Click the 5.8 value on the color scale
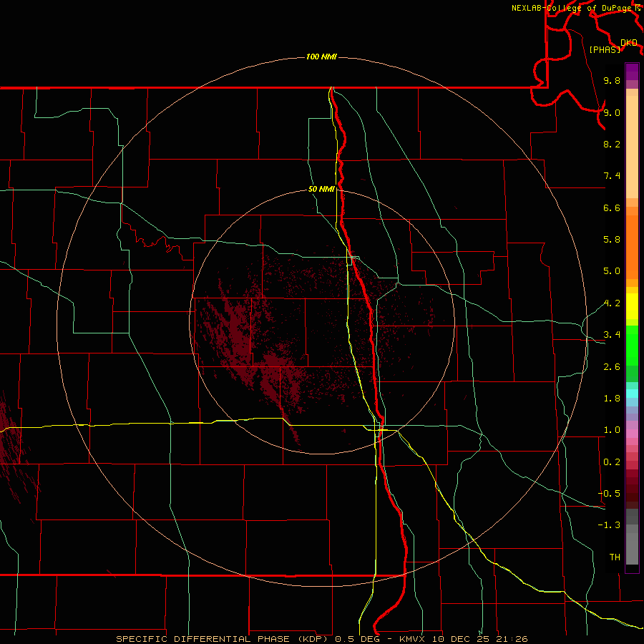 point(612,240)
